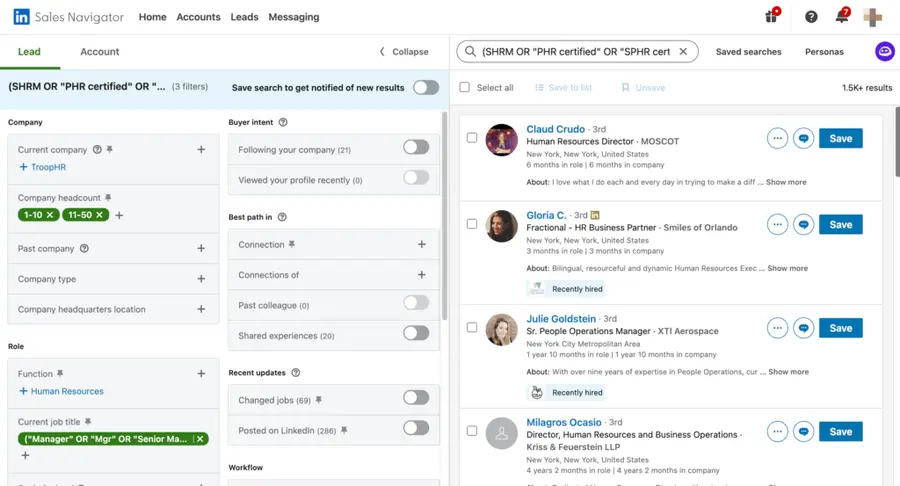900x486 pixels.
Task: Expand the Function filter
Action: click(x=201, y=374)
